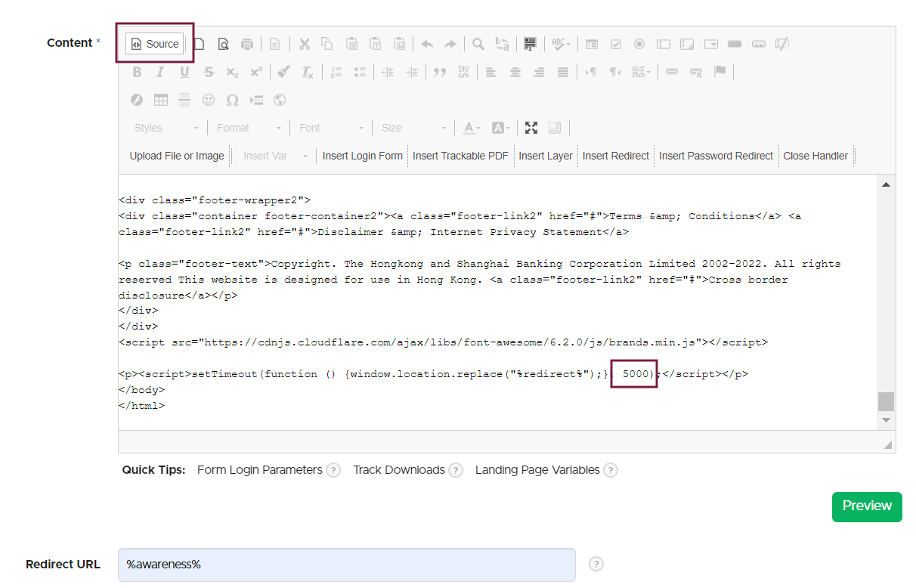Center align text

point(515,73)
